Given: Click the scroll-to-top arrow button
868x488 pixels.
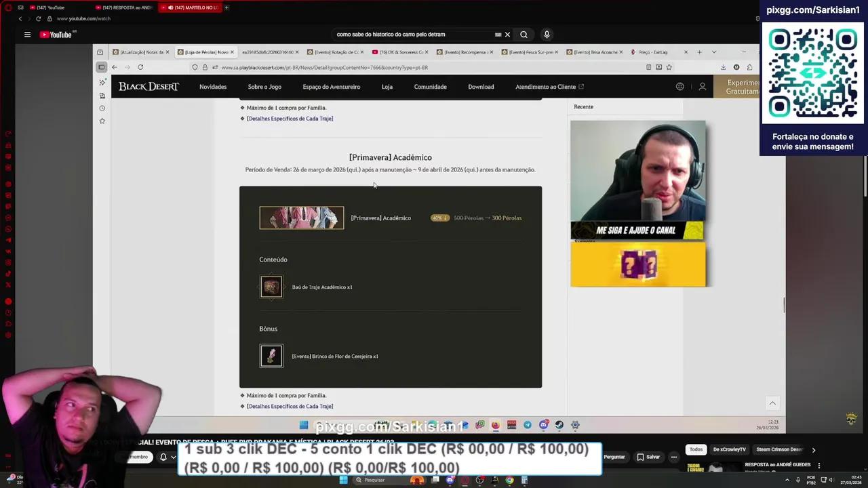Looking at the screenshot, I should (x=772, y=403).
